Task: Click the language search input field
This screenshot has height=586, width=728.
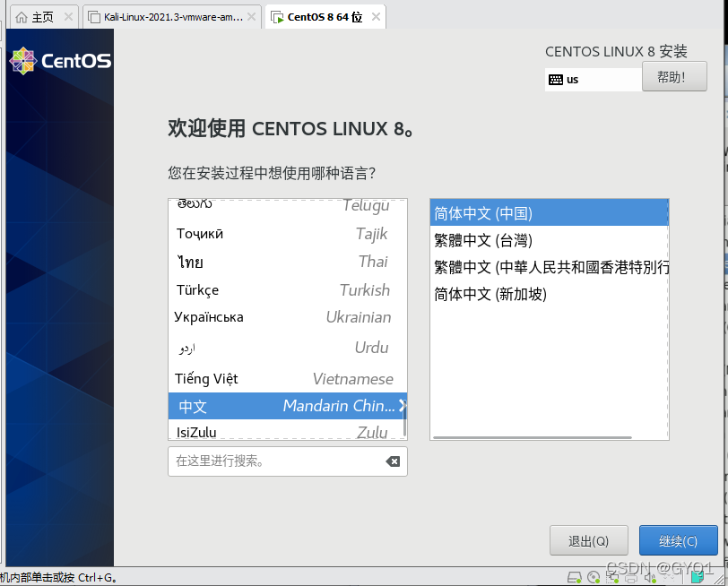Action: [x=278, y=461]
